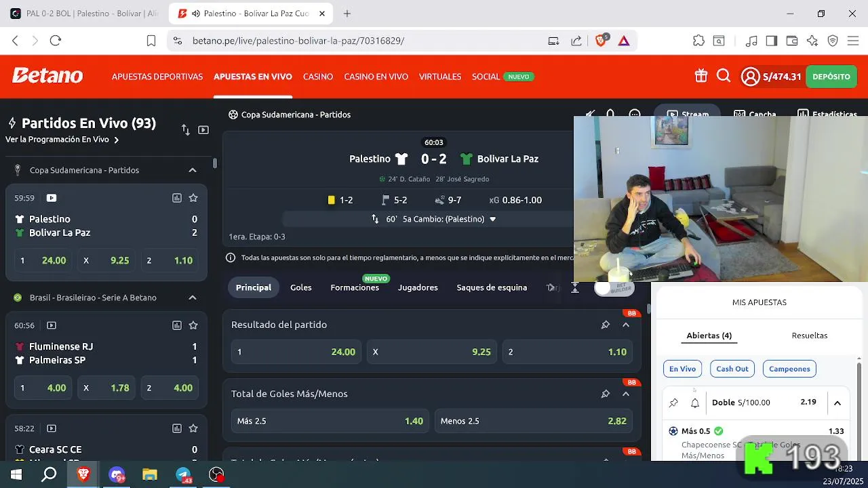Image resolution: width=868 pixels, height=488 pixels.
Task: Collapse the Copa Sudamericana - Partidos league group
Action: click(x=193, y=170)
